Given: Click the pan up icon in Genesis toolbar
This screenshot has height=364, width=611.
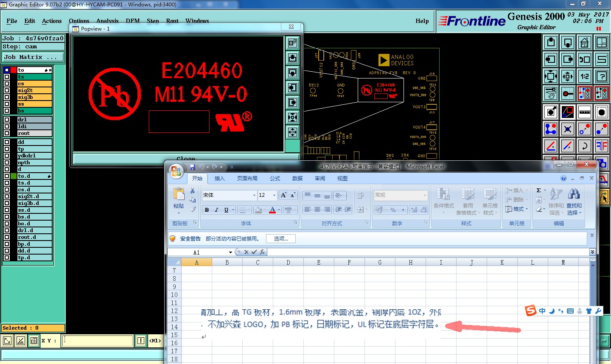Looking at the screenshot, I should pos(551,42).
